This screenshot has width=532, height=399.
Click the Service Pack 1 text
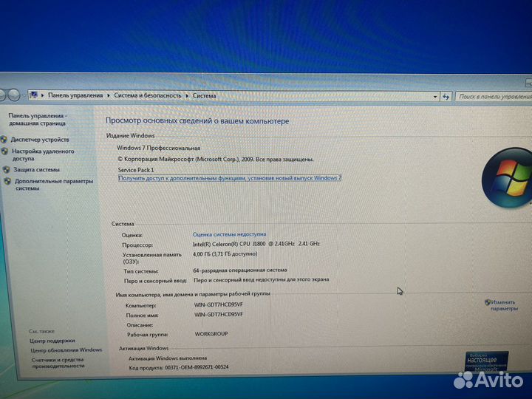pos(136,170)
